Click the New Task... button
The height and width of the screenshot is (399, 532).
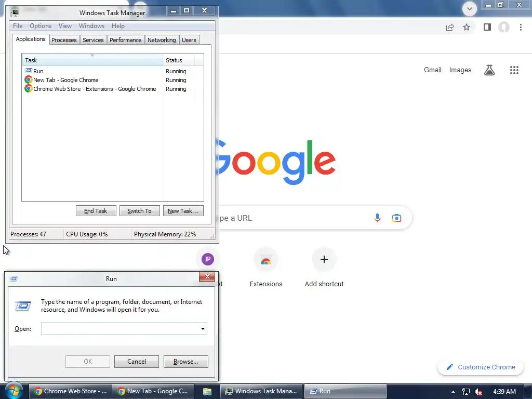click(183, 211)
